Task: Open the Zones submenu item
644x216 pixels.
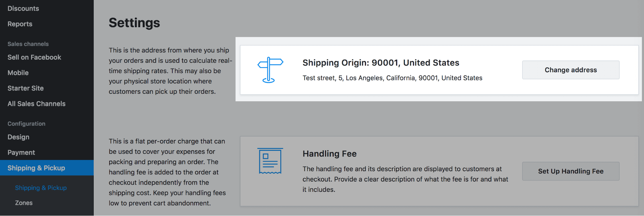Action: pyautogui.click(x=24, y=203)
